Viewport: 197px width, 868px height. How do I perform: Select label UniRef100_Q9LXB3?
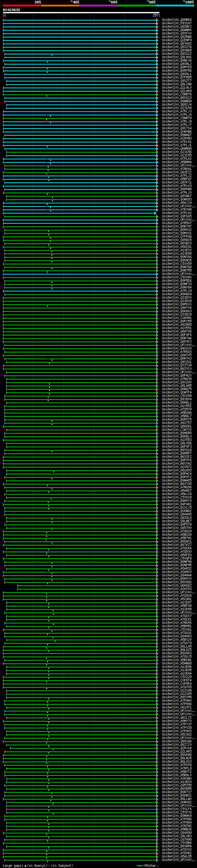coord(176,836)
